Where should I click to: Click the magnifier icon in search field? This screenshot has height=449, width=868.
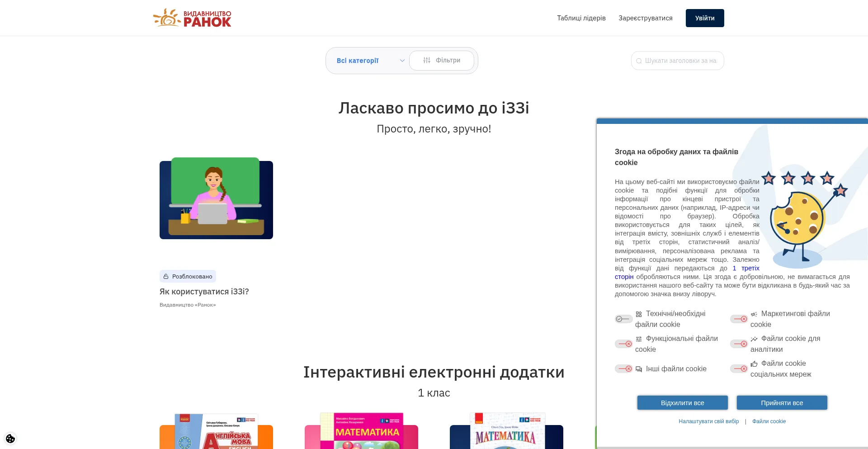click(x=639, y=61)
